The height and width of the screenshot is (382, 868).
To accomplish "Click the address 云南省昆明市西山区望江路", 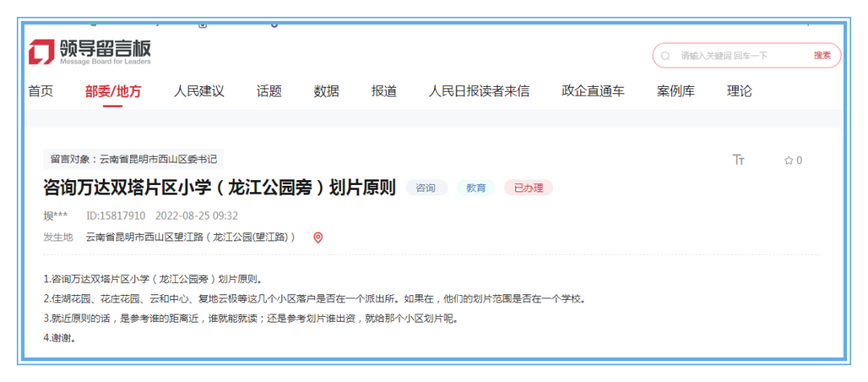I will pos(190,237).
